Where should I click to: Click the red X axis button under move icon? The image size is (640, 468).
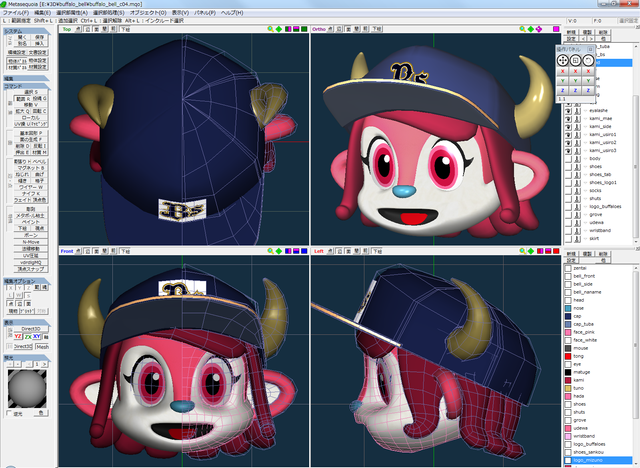(x=562, y=71)
